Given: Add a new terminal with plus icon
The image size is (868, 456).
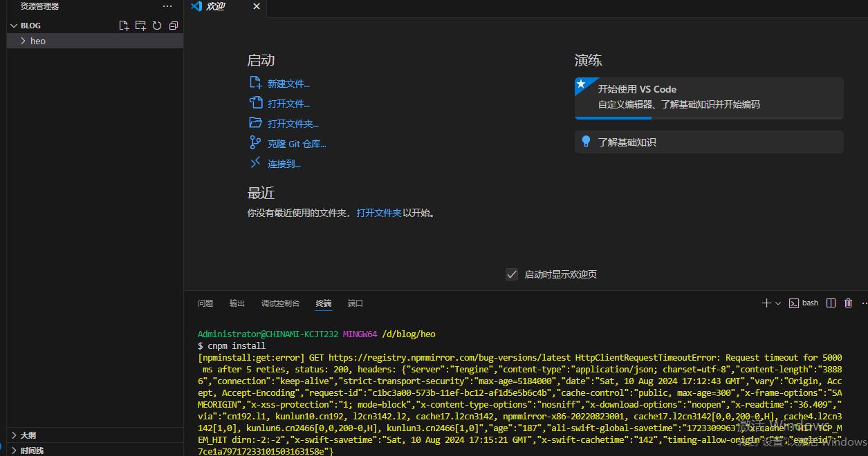Looking at the screenshot, I should [766, 303].
